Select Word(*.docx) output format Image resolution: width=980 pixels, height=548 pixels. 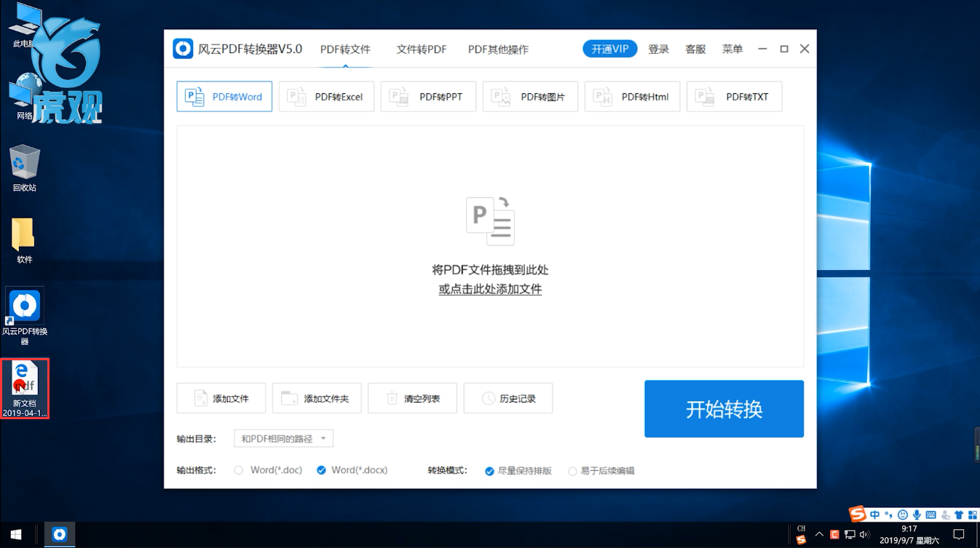click(x=352, y=470)
